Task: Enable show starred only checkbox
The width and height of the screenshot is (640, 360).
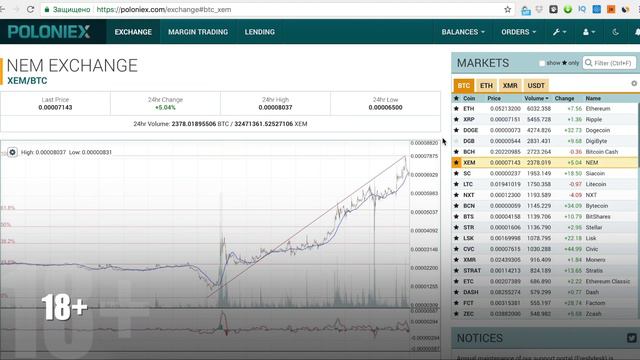Action: pos(542,63)
